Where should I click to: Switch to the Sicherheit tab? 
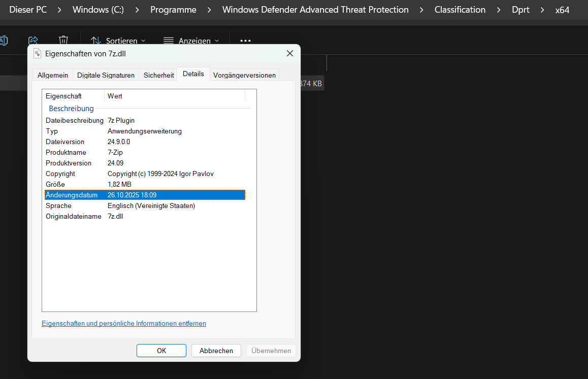pyautogui.click(x=158, y=75)
